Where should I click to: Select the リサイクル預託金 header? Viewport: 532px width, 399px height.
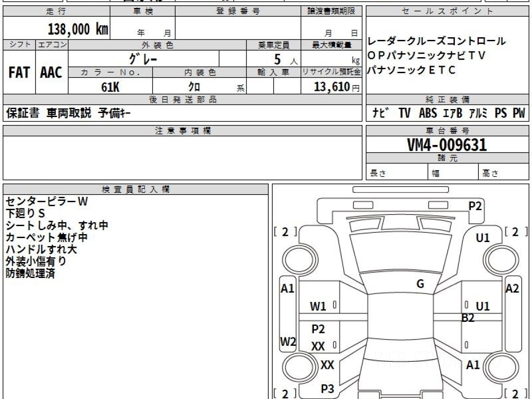331,72
